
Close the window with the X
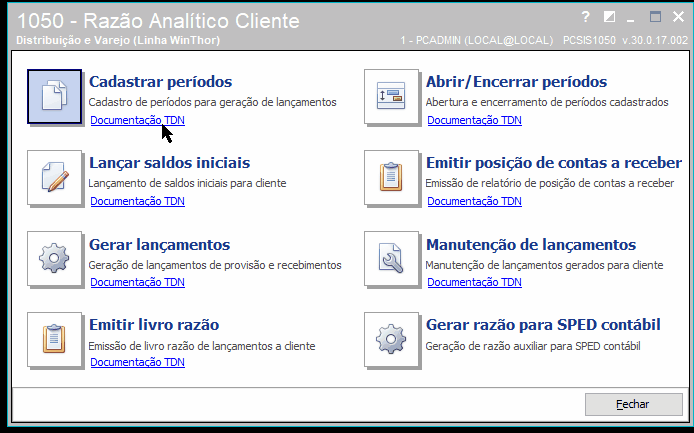pos(678,17)
